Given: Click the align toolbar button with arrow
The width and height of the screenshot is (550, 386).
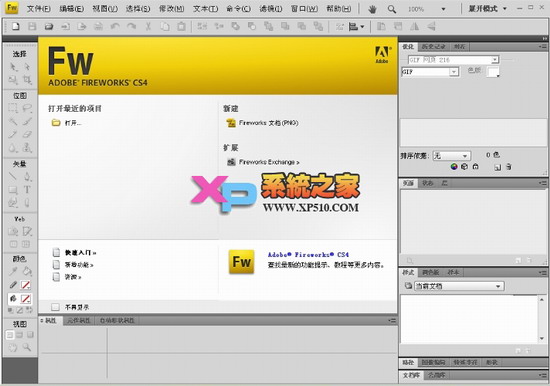Looking at the screenshot, I should pyautogui.click(x=356, y=26).
